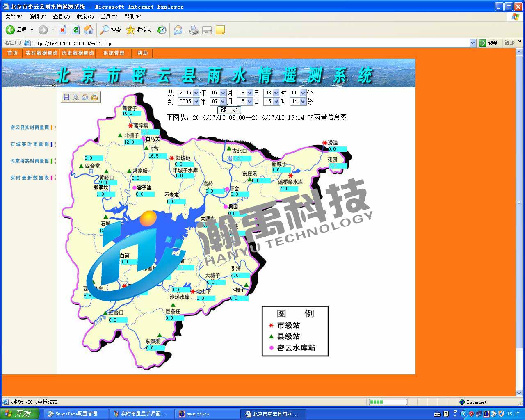Click the IE Back arrow button
This screenshot has width=525, height=420.
click(10, 30)
